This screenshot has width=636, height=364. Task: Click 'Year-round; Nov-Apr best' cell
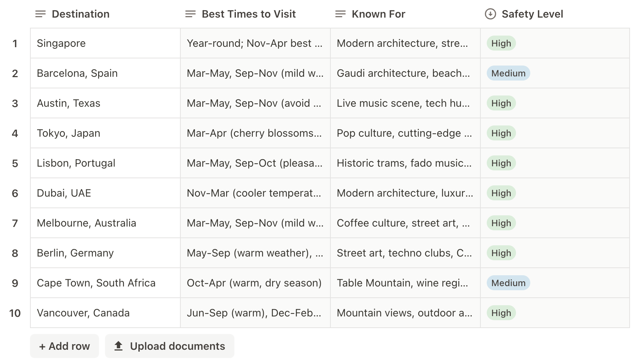pos(255,43)
